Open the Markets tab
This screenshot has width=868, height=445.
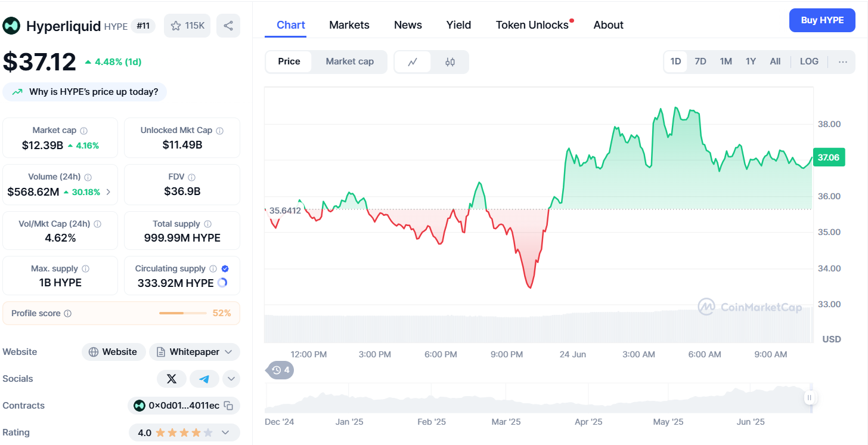click(x=349, y=25)
